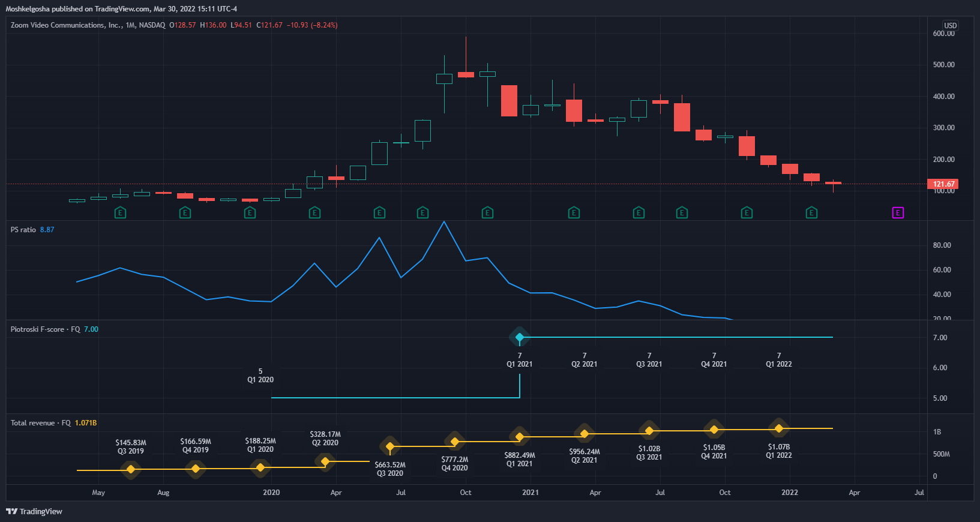Select the Q1 2022 revenue diamond marker
The width and height of the screenshot is (980, 522).
[x=779, y=428]
